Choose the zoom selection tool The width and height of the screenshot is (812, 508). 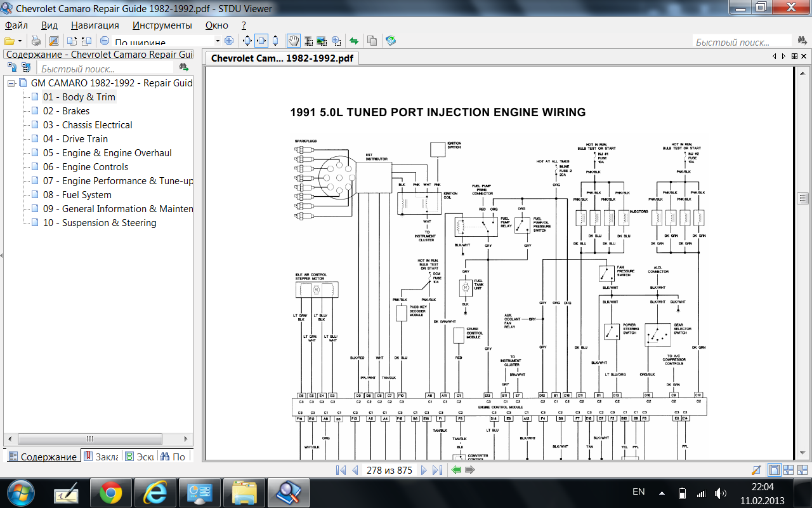pyautogui.click(x=336, y=41)
